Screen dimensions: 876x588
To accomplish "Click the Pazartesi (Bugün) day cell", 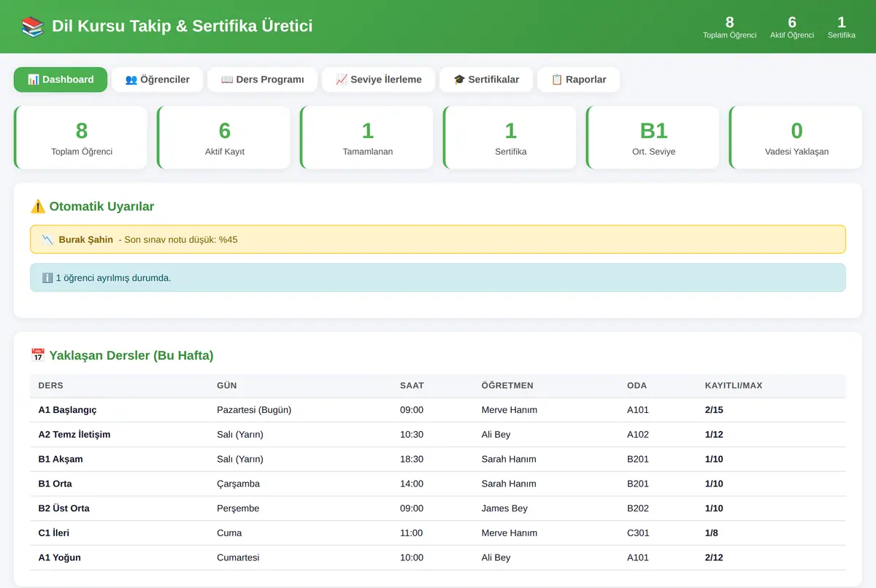I will pos(254,410).
